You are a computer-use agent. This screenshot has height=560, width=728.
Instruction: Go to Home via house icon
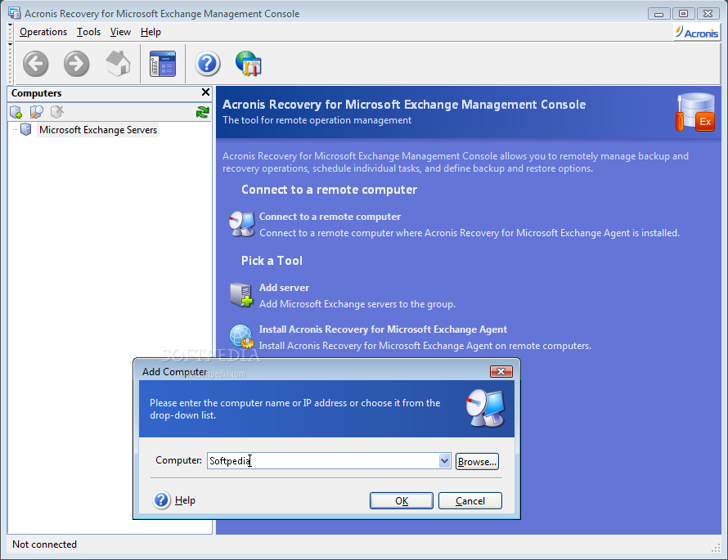tap(118, 64)
